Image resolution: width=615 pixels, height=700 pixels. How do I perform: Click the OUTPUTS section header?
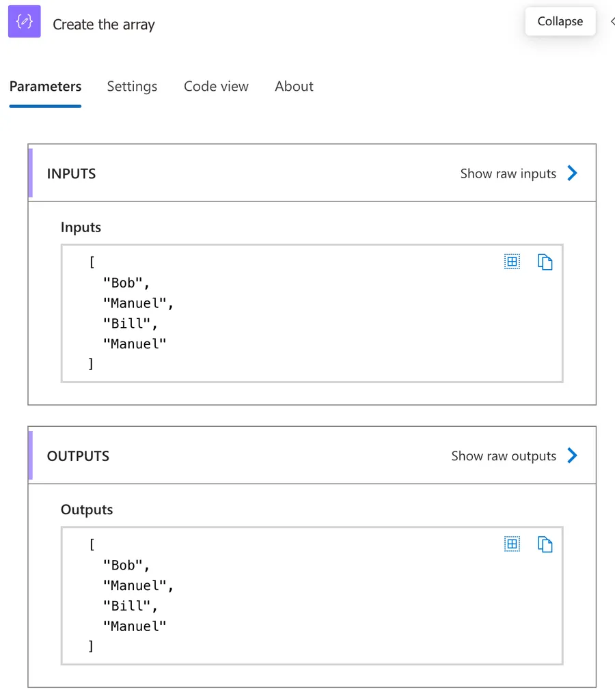(x=78, y=456)
